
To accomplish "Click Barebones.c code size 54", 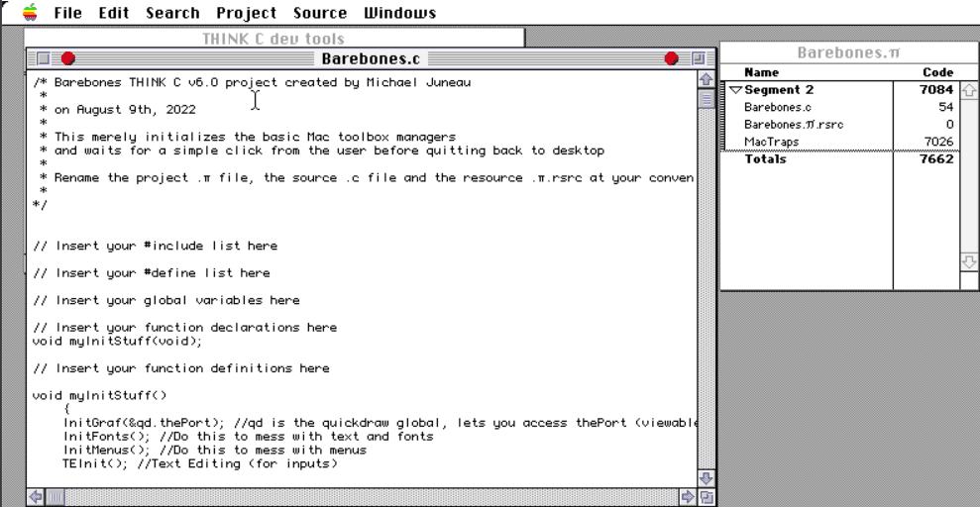I will (945, 107).
